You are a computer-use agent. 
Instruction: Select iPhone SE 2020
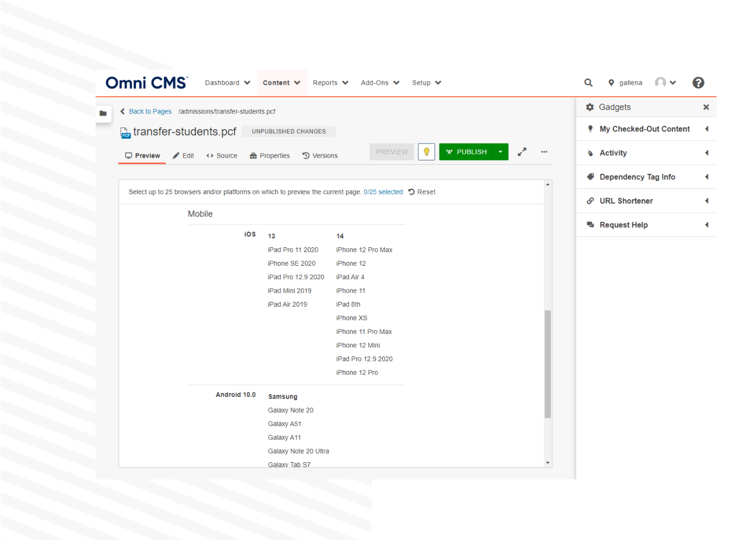[292, 264]
